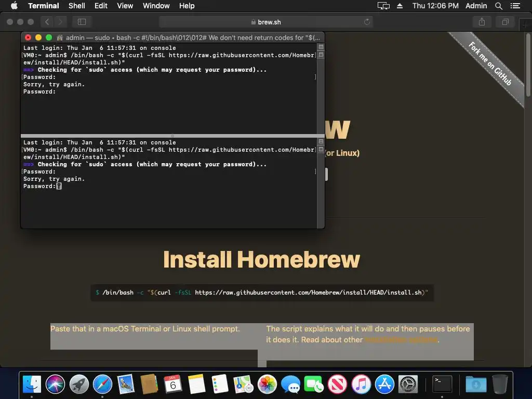Click the Password prompt in upper pane
This screenshot has width=532, height=399.
coord(39,91)
